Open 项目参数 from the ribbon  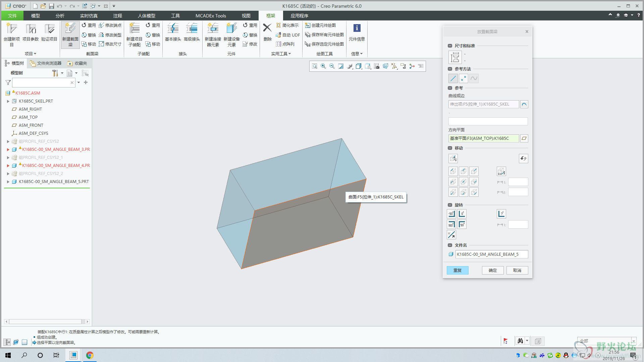pyautogui.click(x=31, y=33)
